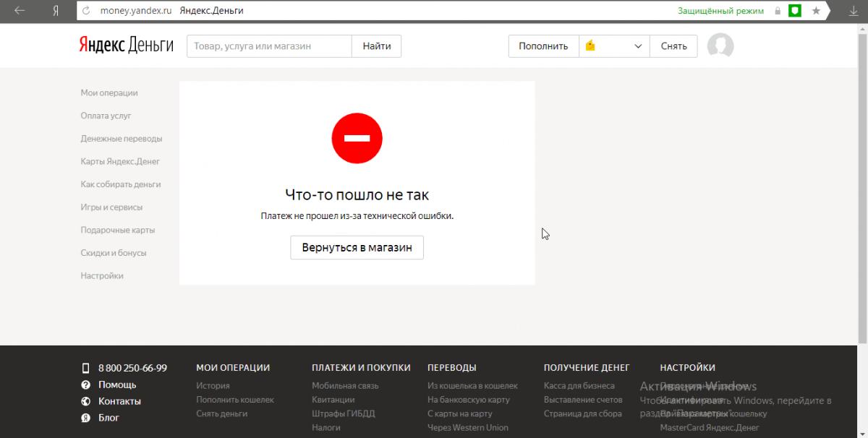Click Пополнить кошелек footer link
868x438 pixels.
click(235, 400)
